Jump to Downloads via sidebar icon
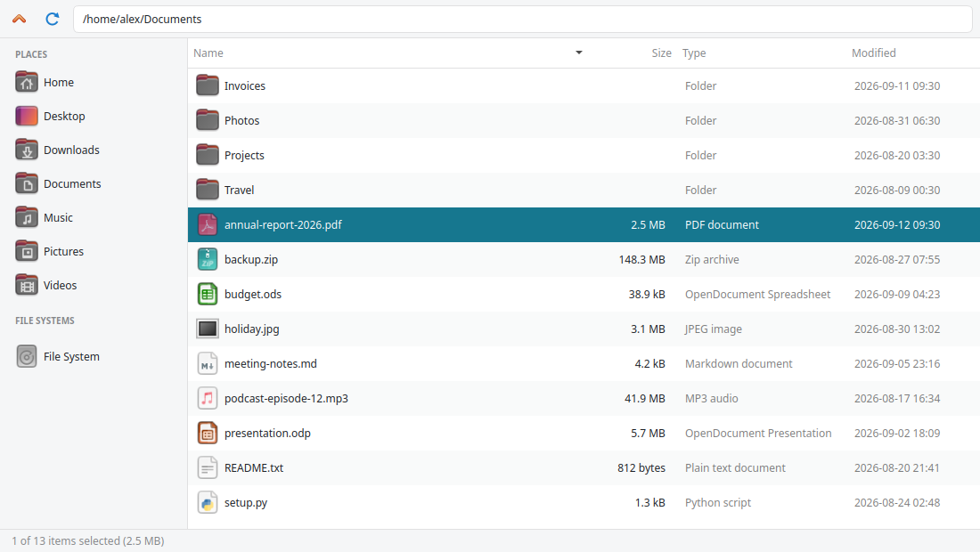 pyautogui.click(x=26, y=150)
